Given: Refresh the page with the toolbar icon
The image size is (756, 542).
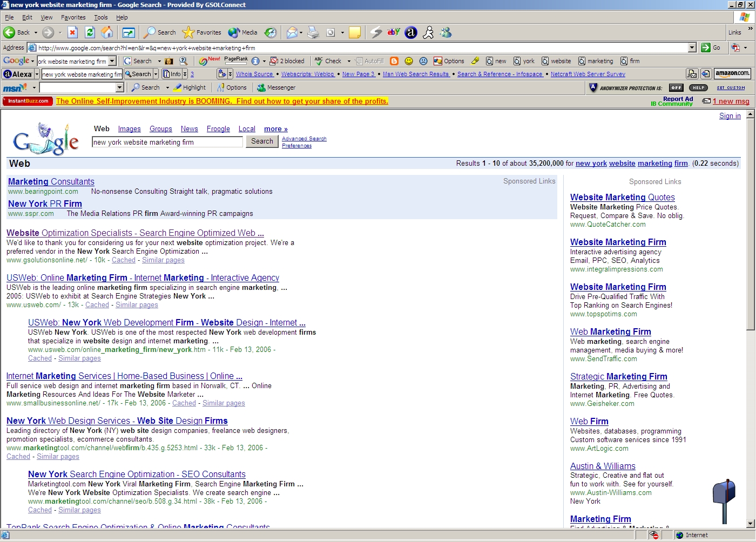Looking at the screenshot, I should coord(90,32).
